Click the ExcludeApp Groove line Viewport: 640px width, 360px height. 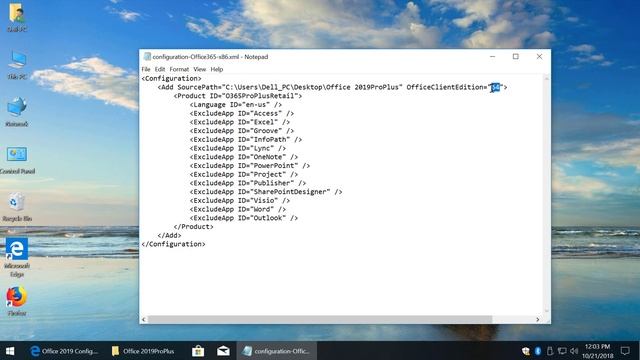coord(242,131)
